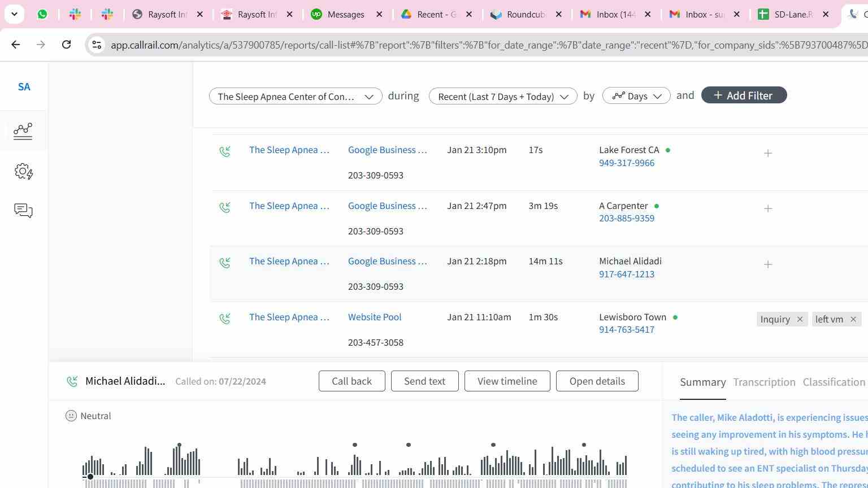Open the Summary tab

pos(702,382)
